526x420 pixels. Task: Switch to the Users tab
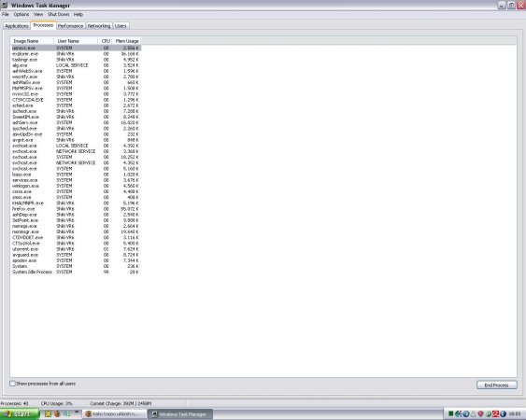click(x=121, y=26)
